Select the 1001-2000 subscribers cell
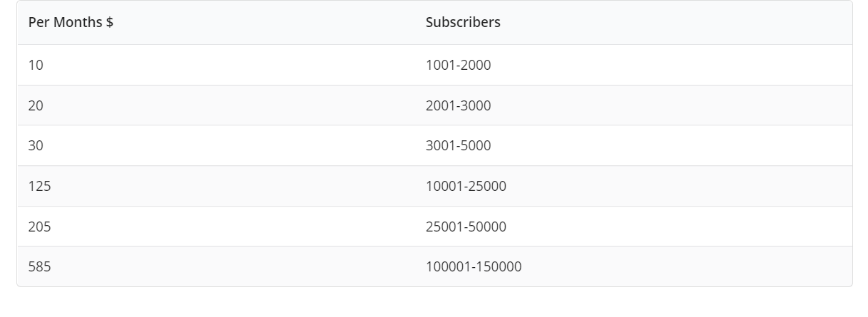868x317 pixels. pyautogui.click(x=458, y=65)
